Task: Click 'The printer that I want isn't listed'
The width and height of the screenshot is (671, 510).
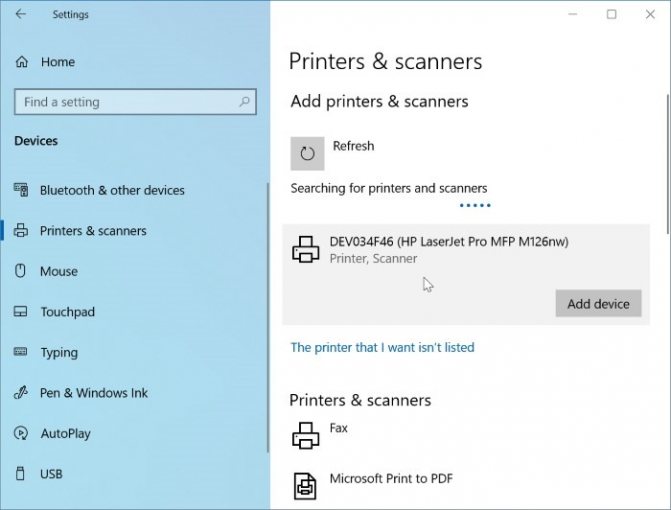Action: click(382, 348)
